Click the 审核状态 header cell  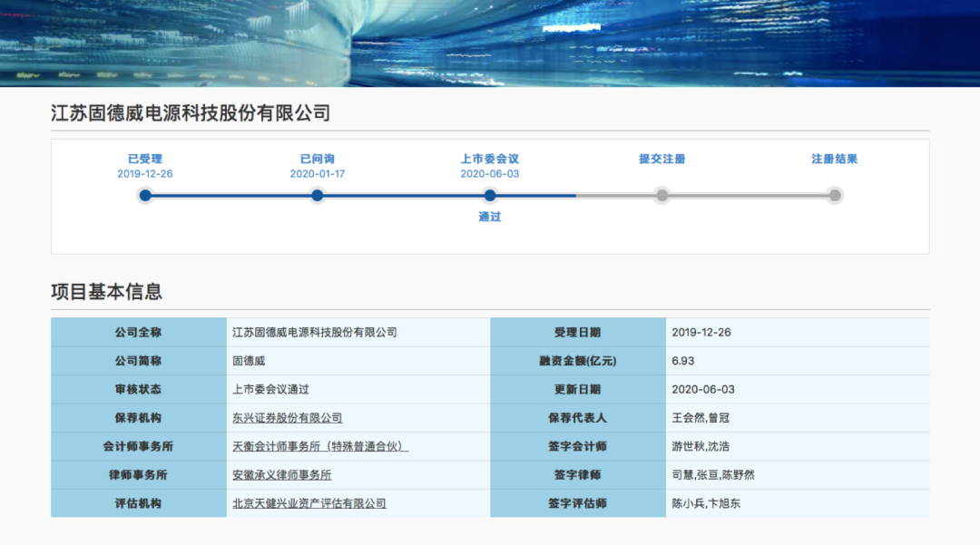(139, 390)
